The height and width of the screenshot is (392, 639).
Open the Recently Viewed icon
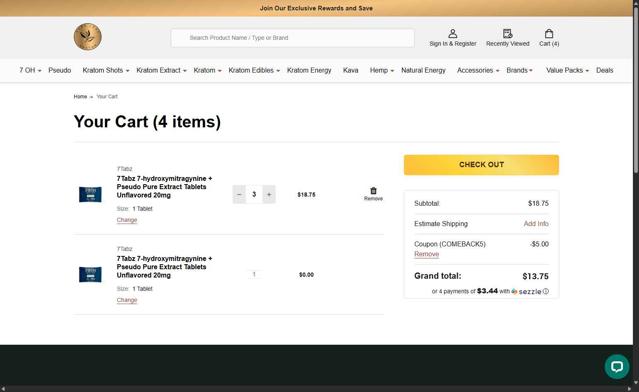tap(507, 37)
